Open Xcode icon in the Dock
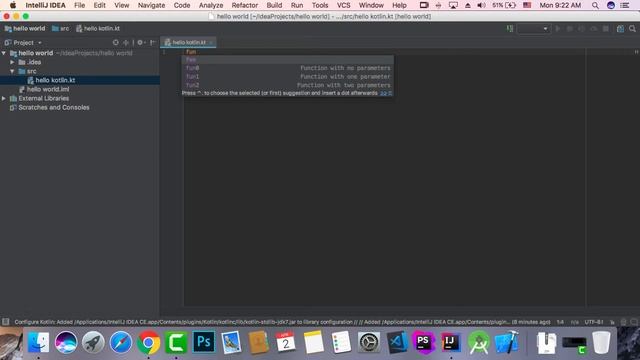 click(506, 342)
